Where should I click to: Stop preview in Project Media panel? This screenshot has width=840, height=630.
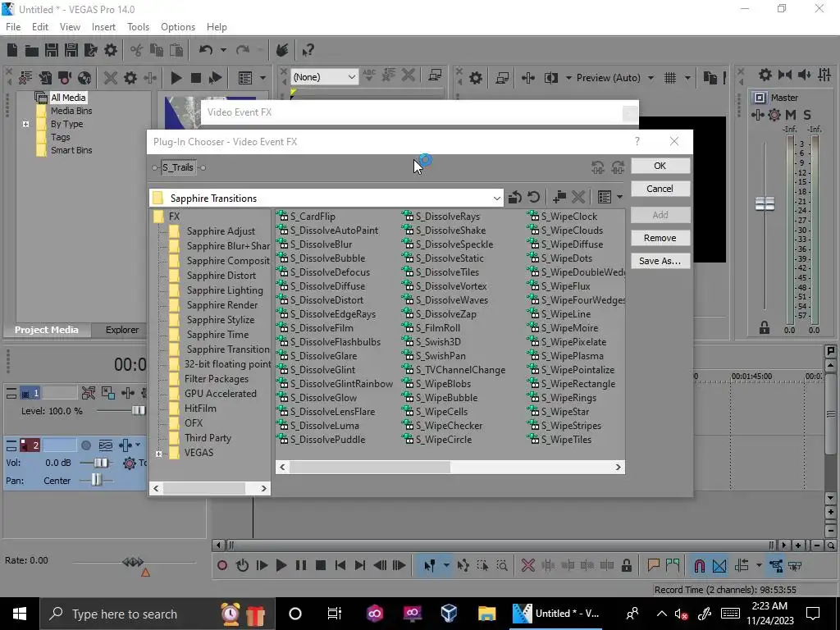[x=195, y=78]
